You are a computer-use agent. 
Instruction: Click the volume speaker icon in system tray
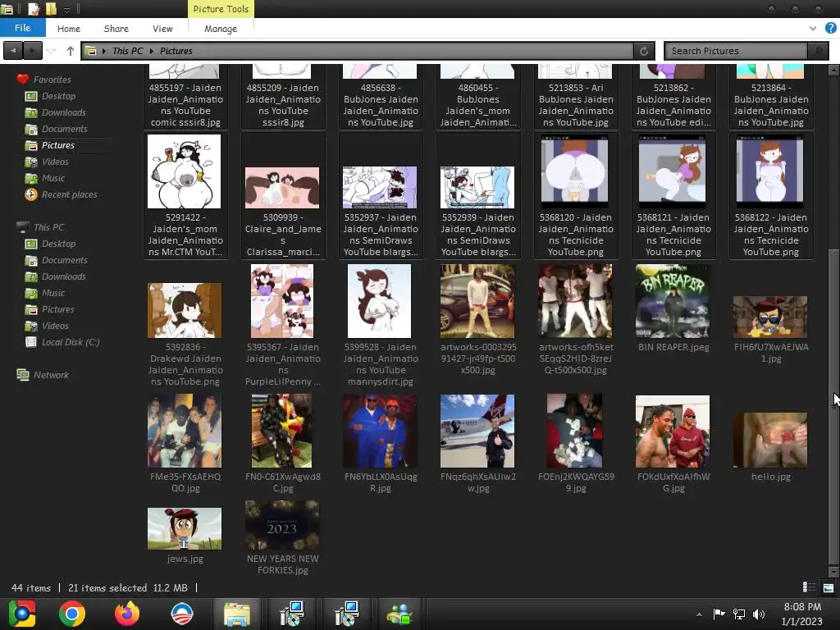coord(759,614)
